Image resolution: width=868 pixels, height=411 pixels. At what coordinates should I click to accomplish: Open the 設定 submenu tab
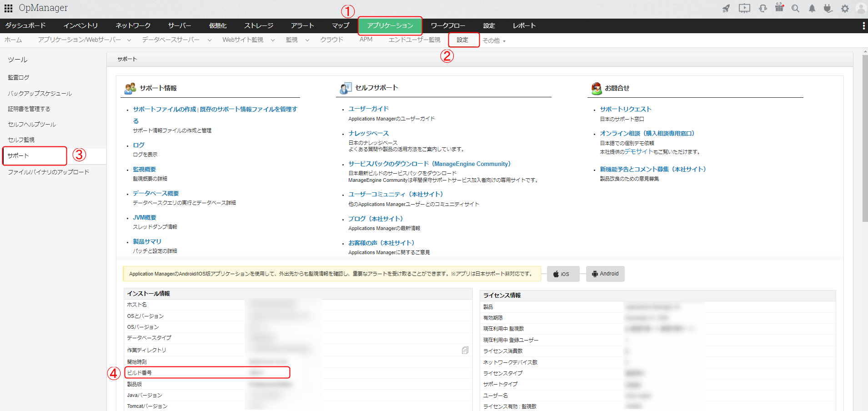point(463,40)
